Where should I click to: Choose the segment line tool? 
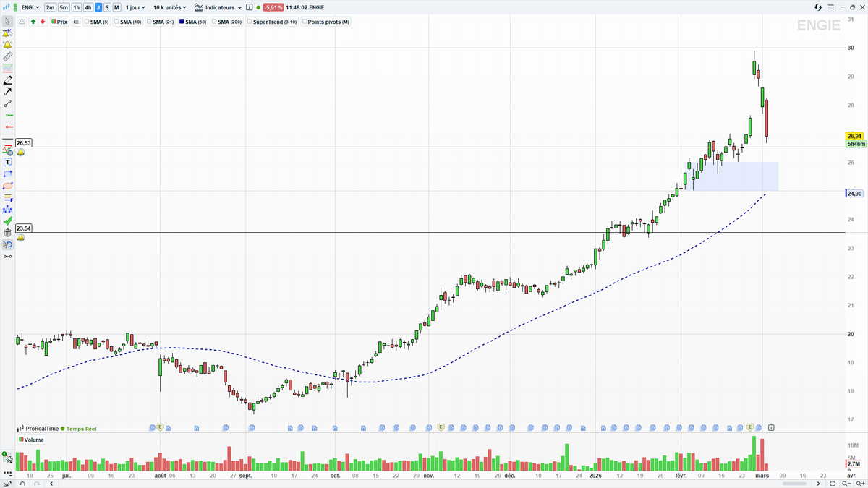8,103
